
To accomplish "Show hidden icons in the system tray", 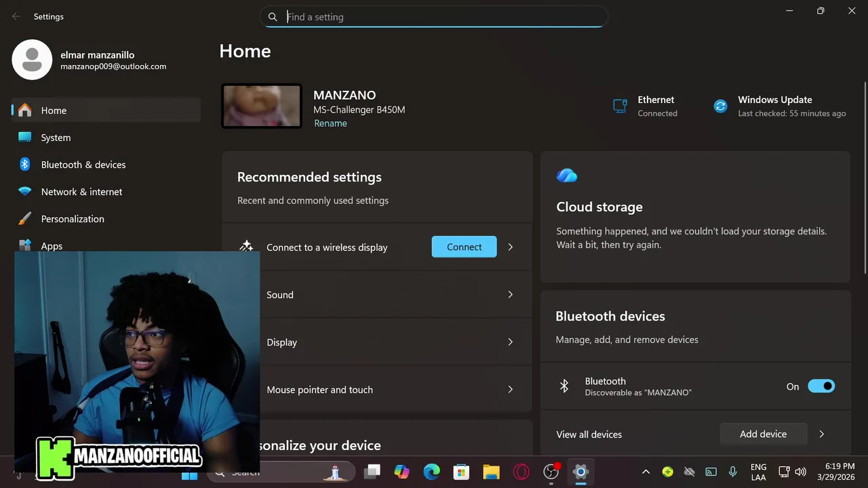I will coord(646,472).
